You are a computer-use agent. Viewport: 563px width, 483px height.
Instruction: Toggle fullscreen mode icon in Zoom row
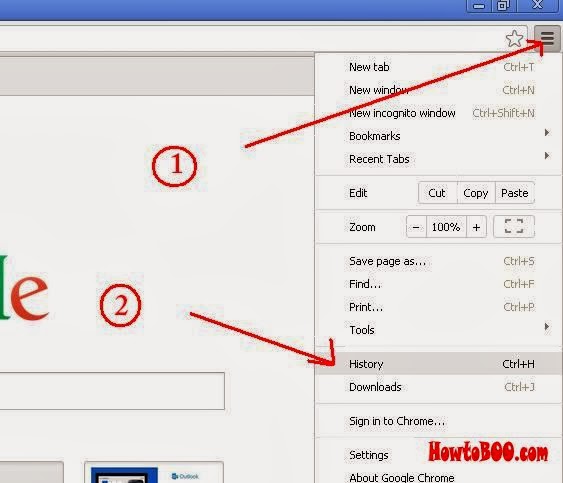[x=514, y=227]
